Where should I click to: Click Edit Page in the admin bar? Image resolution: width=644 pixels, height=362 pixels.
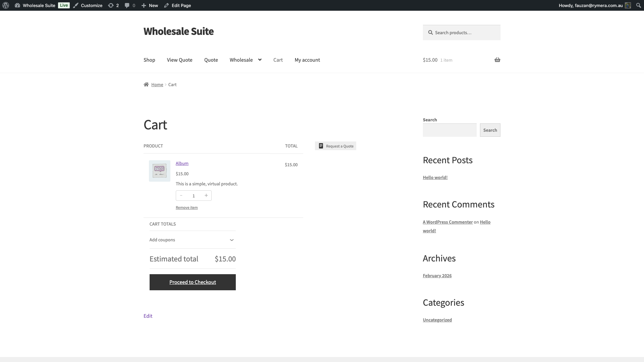tap(177, 5)
